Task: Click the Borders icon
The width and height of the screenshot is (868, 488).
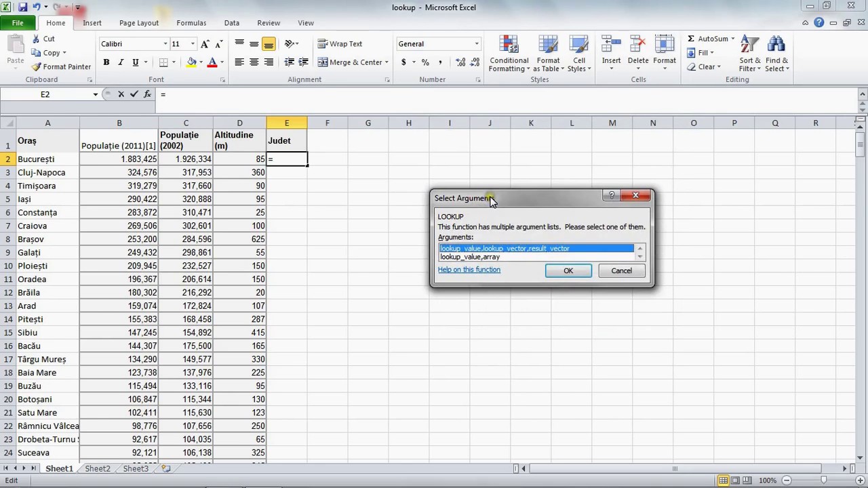Action: pos(163,62)
